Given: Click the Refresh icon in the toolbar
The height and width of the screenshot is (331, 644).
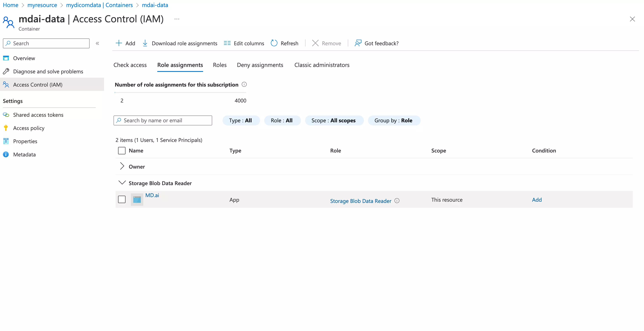Looking at the screenshot, I should tap(274, 43).
